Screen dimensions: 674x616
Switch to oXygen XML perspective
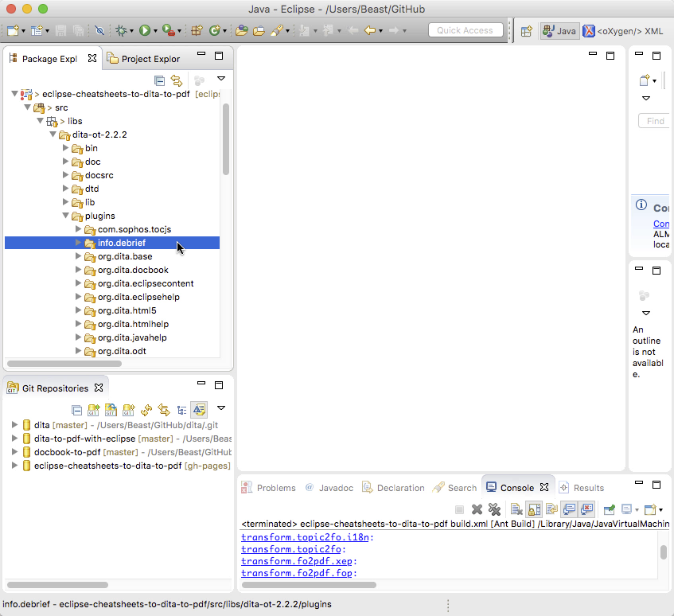pyautogui.click(x=623, y=31)
